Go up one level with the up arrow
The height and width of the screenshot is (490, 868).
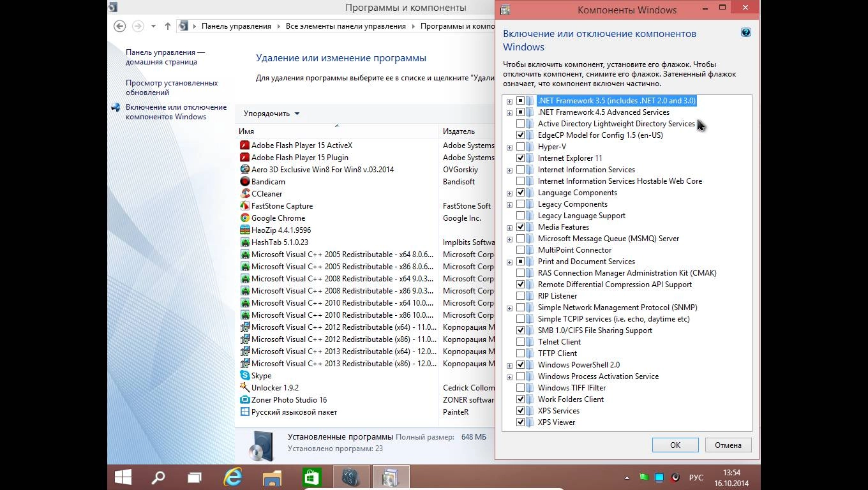168,26
